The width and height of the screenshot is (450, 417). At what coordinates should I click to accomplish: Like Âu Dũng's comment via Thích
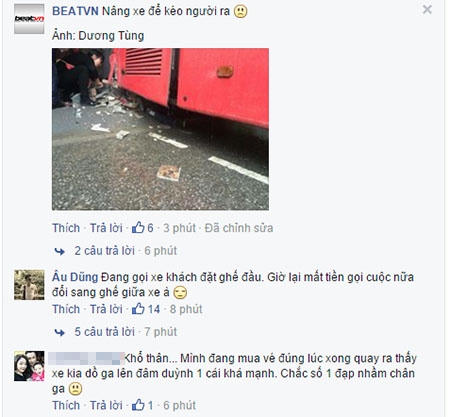click(66, 309)
